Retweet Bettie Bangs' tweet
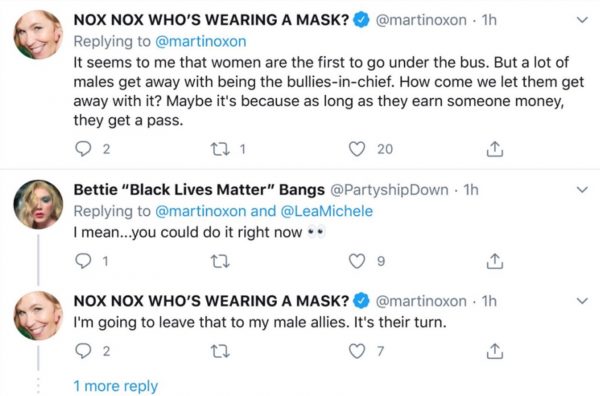The height and width of the screenshot is (396, 600). 220,261
